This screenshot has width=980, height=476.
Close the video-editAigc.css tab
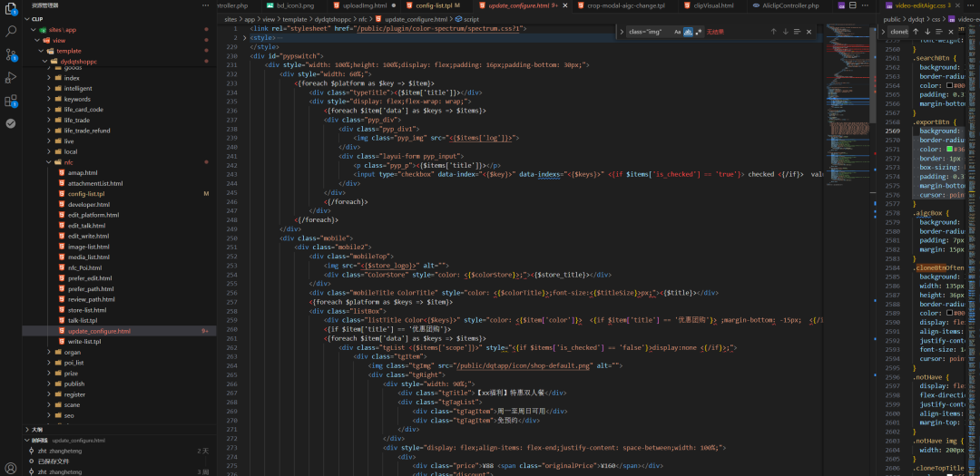(957, 5)
